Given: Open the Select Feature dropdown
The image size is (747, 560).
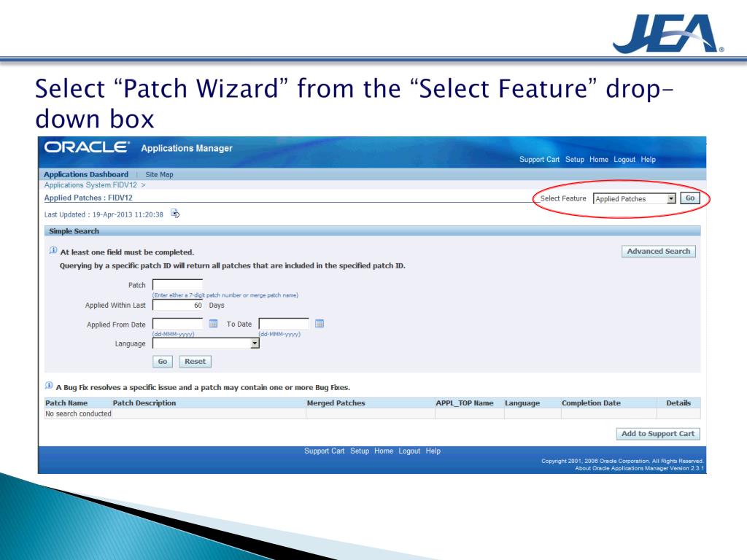Looking at the screenshot, I should [x=634, y=198].
